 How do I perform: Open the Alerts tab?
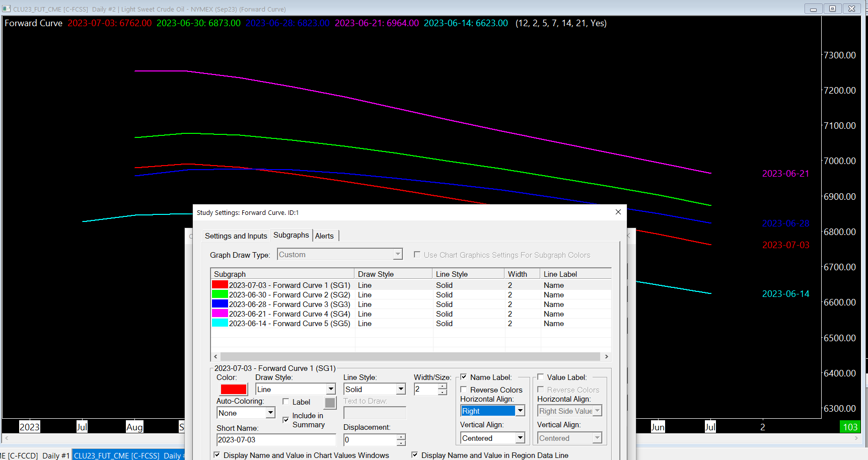click(x=324, y=236)
